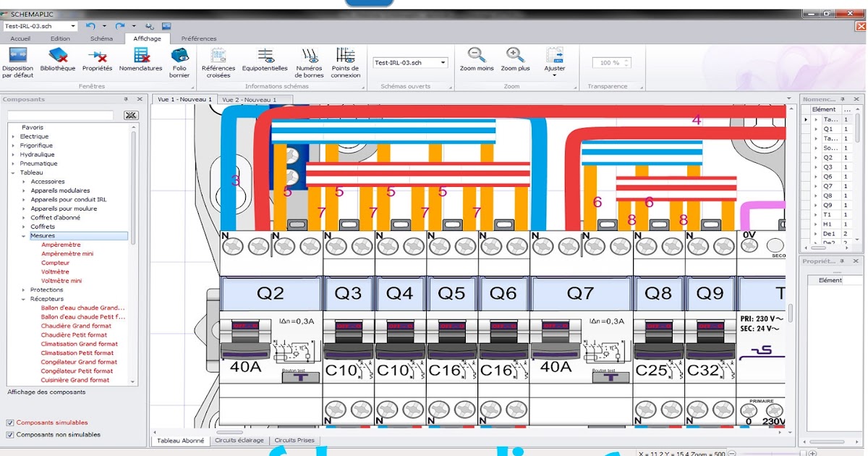Open the Bibliothèque window toggle

pos(58,62)
